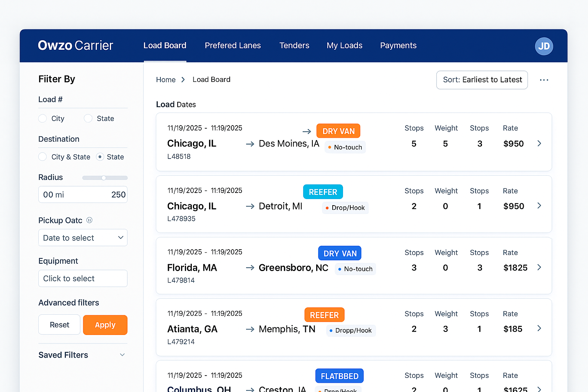The image size is (588, 392).
Task: Go to the My Loads tab
Action: point(344,46)
